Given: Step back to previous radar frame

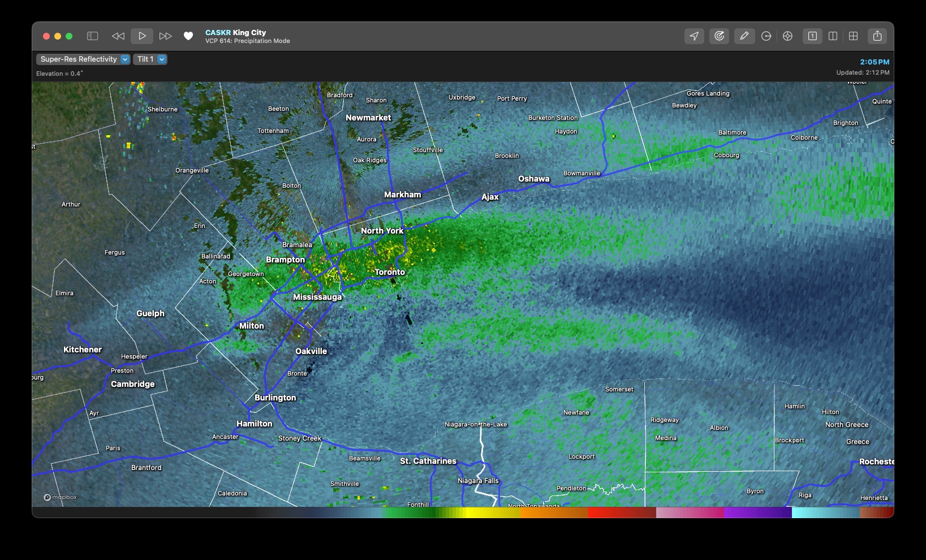Looking at the screenshot, I should (x=118, y=36).
